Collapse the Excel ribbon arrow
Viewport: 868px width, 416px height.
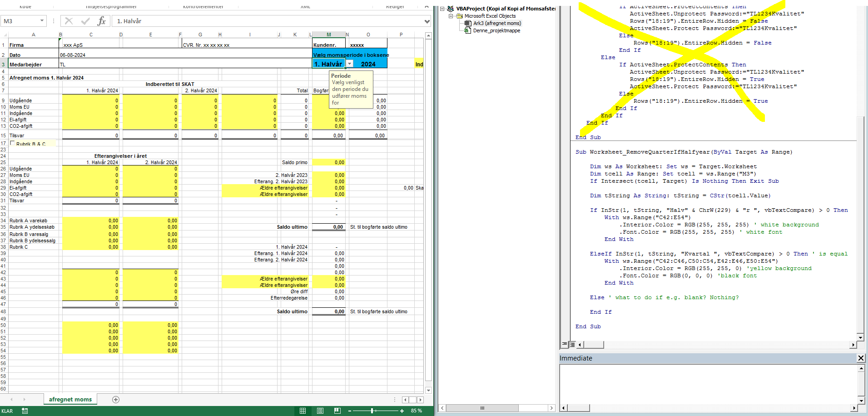click(x=427, y=7)
